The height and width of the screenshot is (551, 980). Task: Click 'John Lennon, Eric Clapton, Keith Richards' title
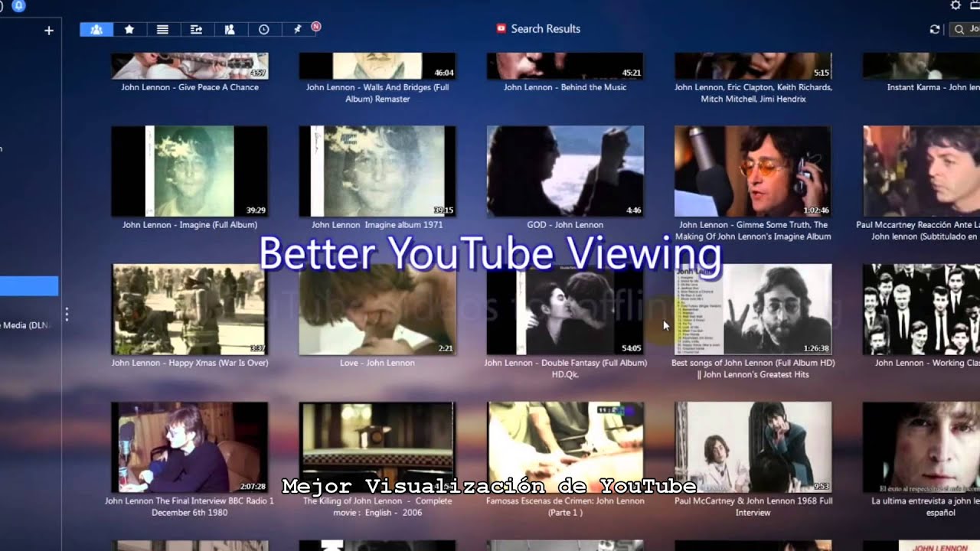coord(753,93)
